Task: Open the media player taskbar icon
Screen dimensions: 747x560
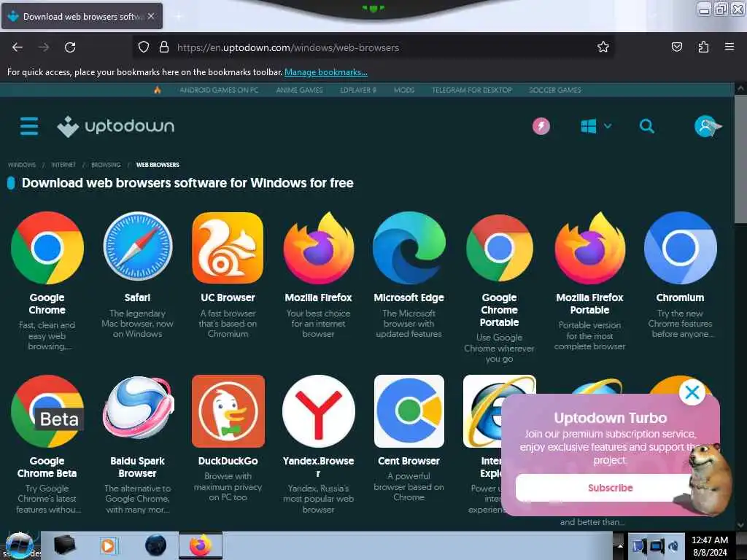Action: click(108, 545)
